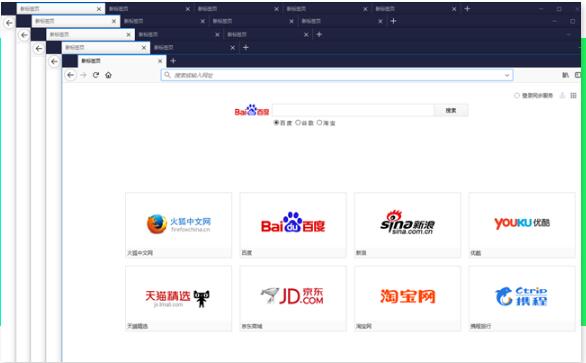Close the active tab in the front window
Screen dimensions: 586x363
point(160,61)
